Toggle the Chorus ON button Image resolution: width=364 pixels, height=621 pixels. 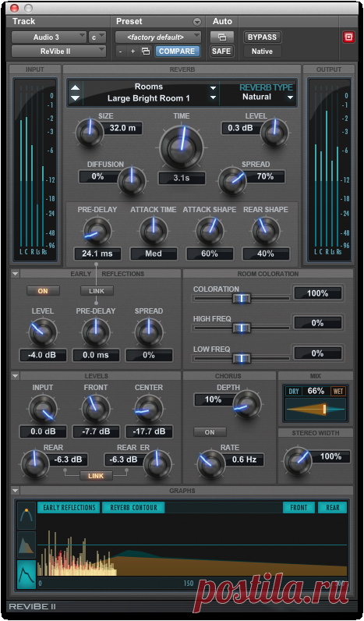(210, 432)
